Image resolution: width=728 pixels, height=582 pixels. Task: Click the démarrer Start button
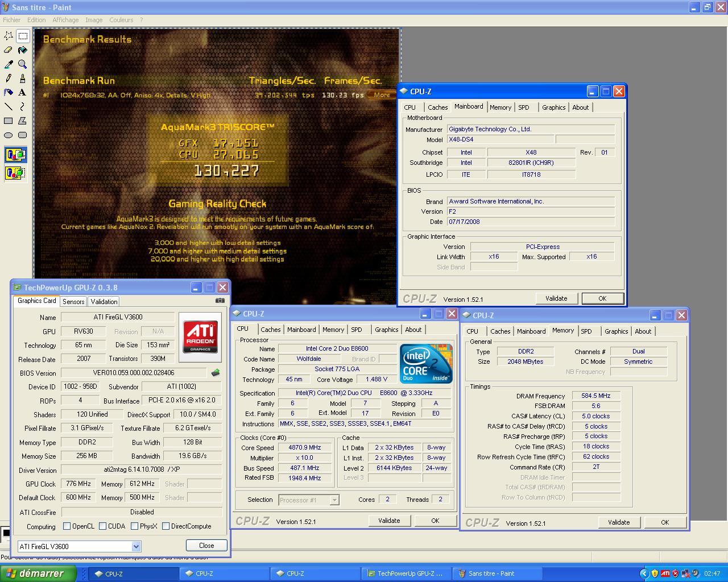pos(38,573)
